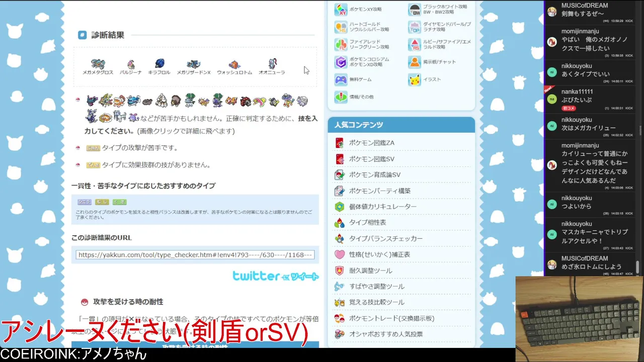Open ポケモントレード(交換掲示板) link
Screen dimensions: 644x362
[391, 318]
